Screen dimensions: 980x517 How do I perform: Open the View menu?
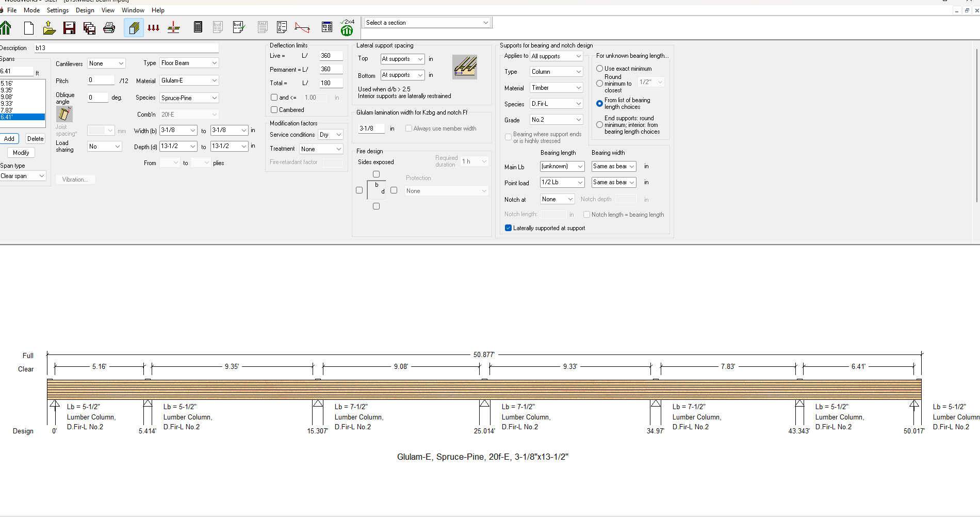(108, 10)
